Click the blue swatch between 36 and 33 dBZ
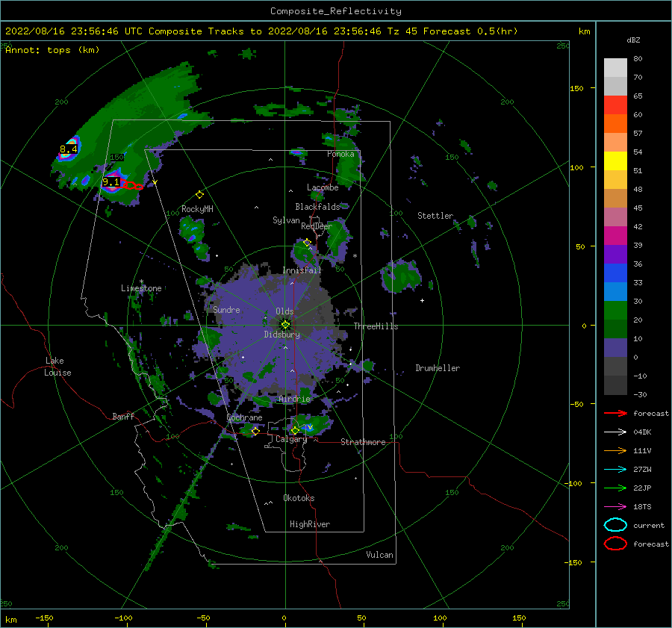Viewport: 672px width, 628px height. point(615,273)
